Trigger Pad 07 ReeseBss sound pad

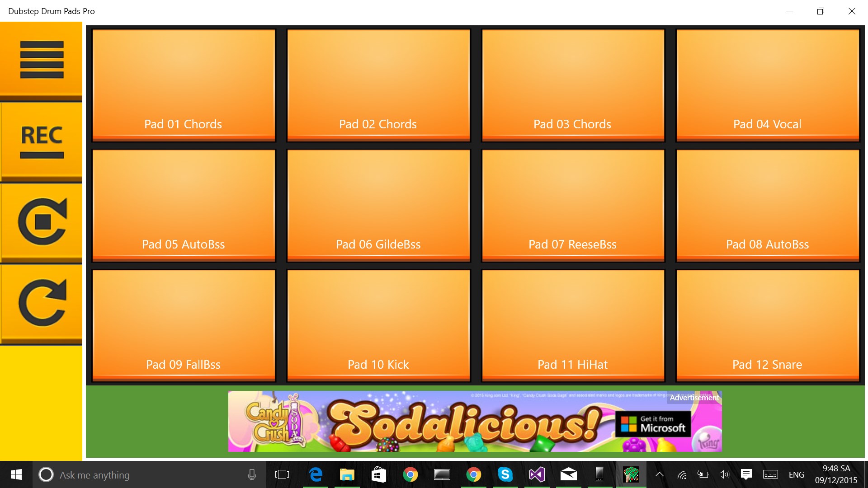pyautogui.click(x=572, y=205)
